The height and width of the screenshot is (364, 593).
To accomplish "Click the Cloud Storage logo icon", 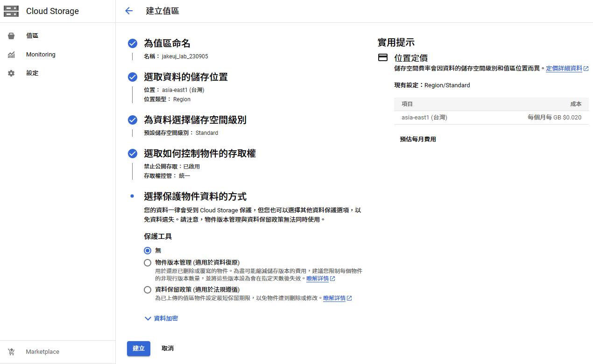I will pyautogui.click(x=11, y=11).
